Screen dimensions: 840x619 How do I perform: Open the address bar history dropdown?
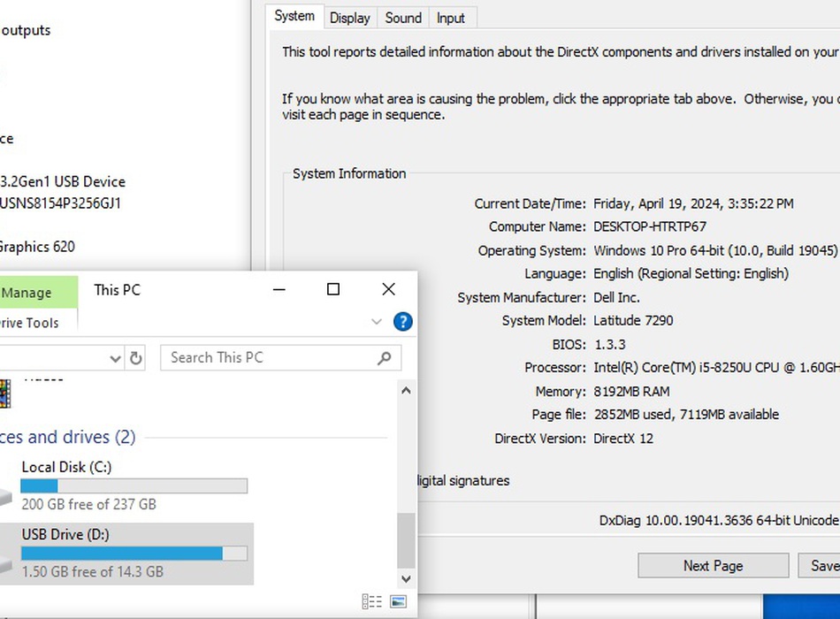tap(115, 358)
